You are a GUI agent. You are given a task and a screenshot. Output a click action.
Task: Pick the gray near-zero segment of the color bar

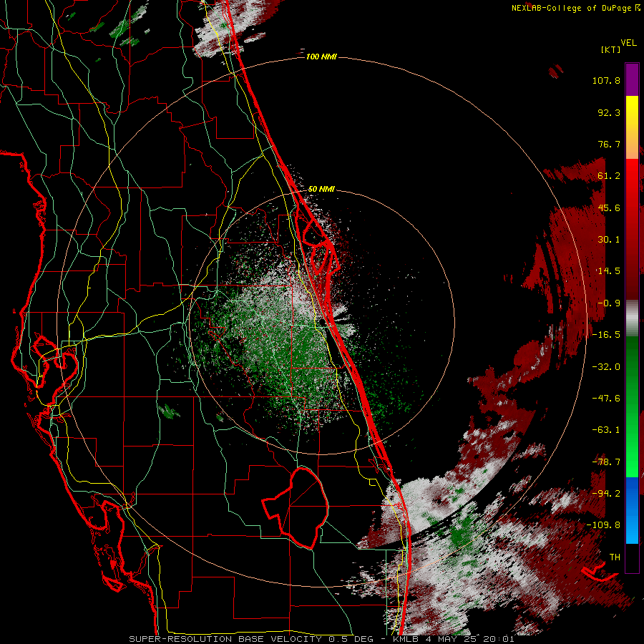click(x=632, y=318)
